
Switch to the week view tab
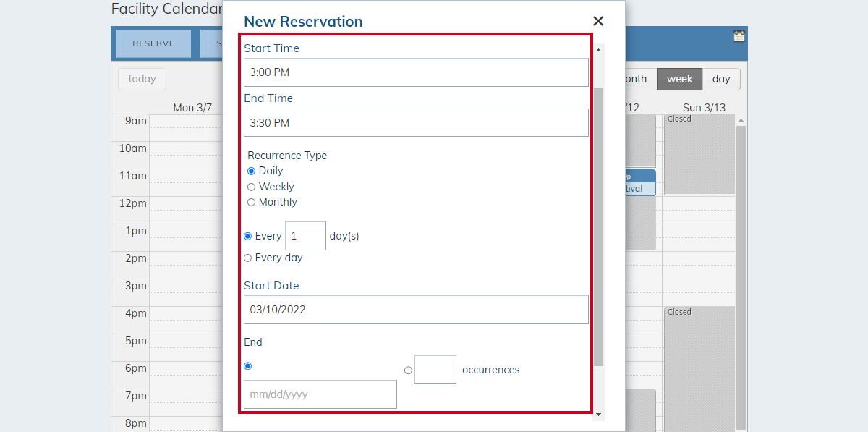pos(679,79)
